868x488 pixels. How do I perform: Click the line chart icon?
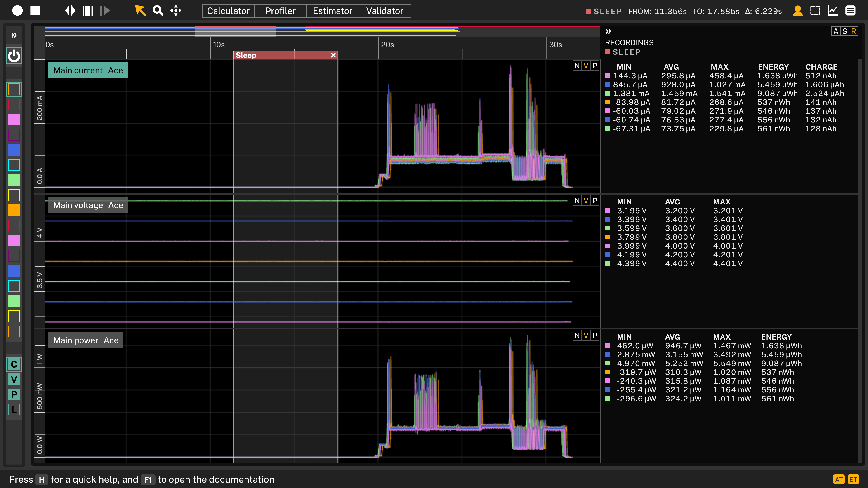(x=833, y=11)
